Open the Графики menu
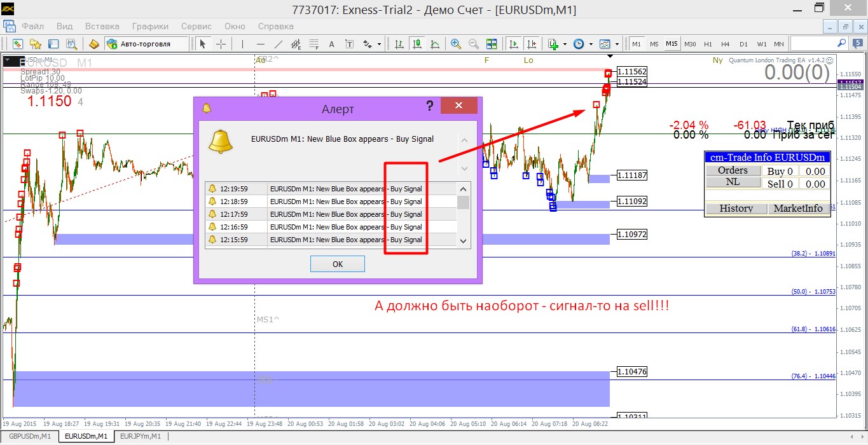The width and height of the screenshot is (868, 445). point(150,26)
